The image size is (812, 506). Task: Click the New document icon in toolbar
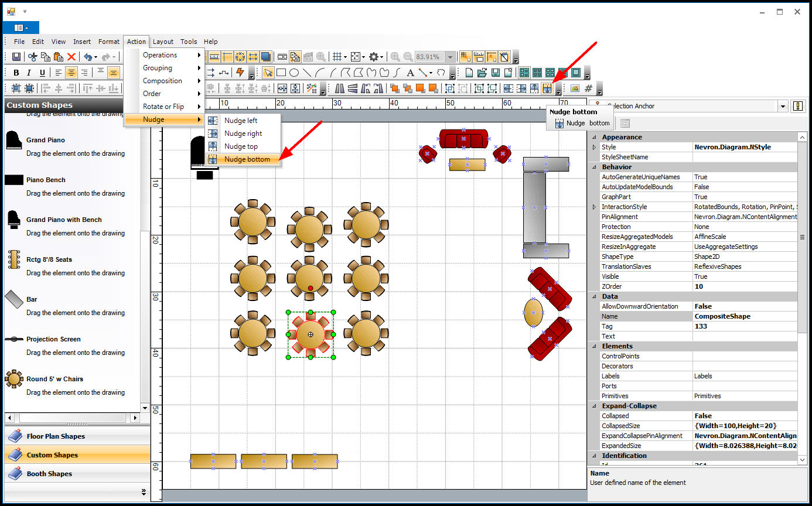pos(469,73)
